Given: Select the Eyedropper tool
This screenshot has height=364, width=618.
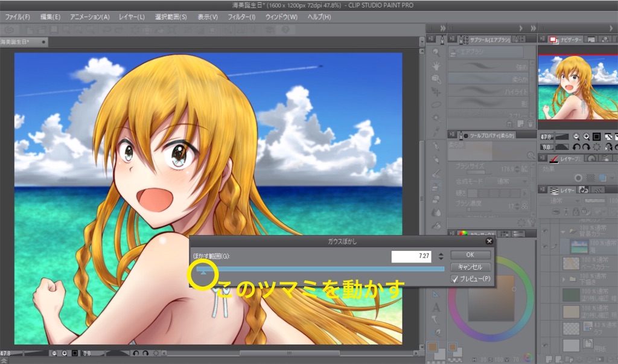Looking at the screenshot, I should (436, 131).
